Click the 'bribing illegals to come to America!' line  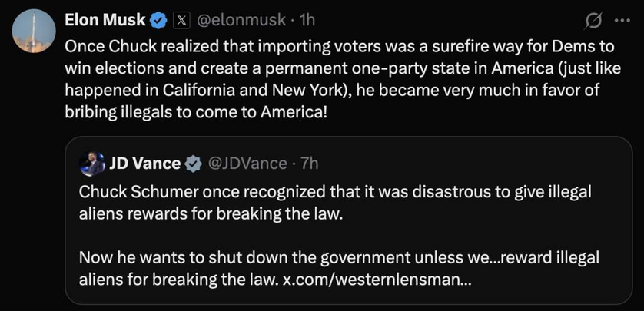pos(196,109)
